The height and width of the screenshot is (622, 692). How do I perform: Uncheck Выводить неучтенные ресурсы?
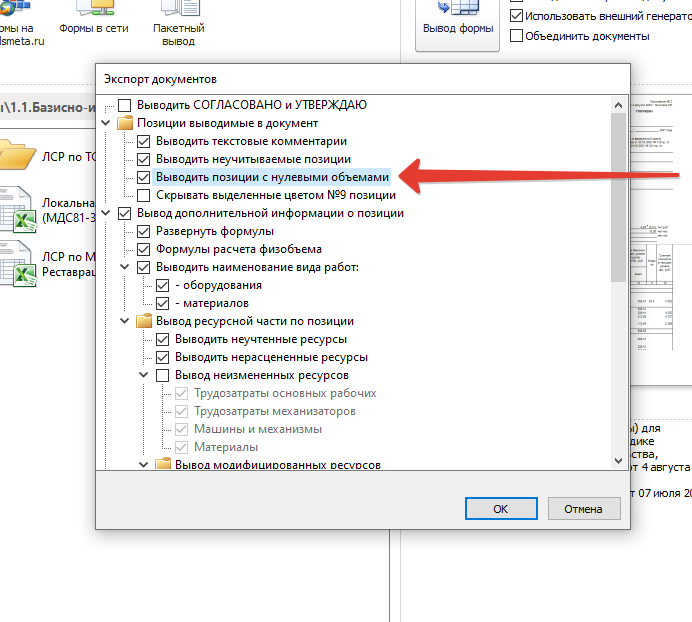162,339
